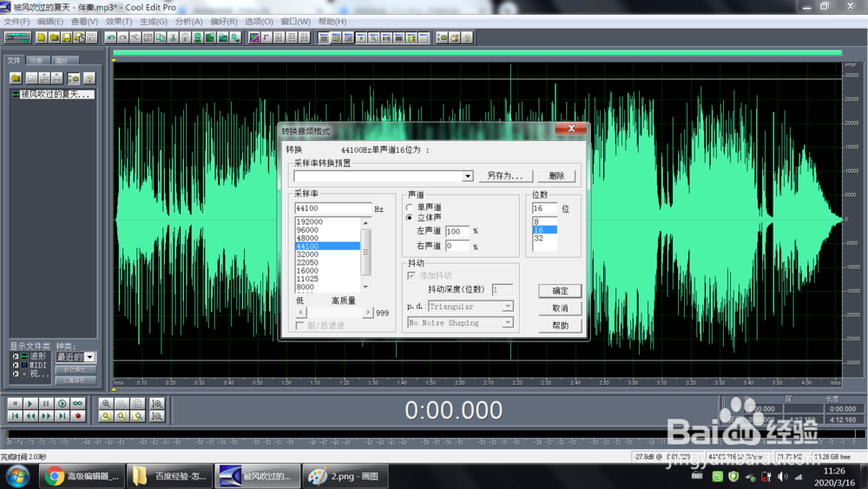The width and height of the screenshot is (868, 489).
Task: Click help icon in the file panel
Action: (89, 78)
